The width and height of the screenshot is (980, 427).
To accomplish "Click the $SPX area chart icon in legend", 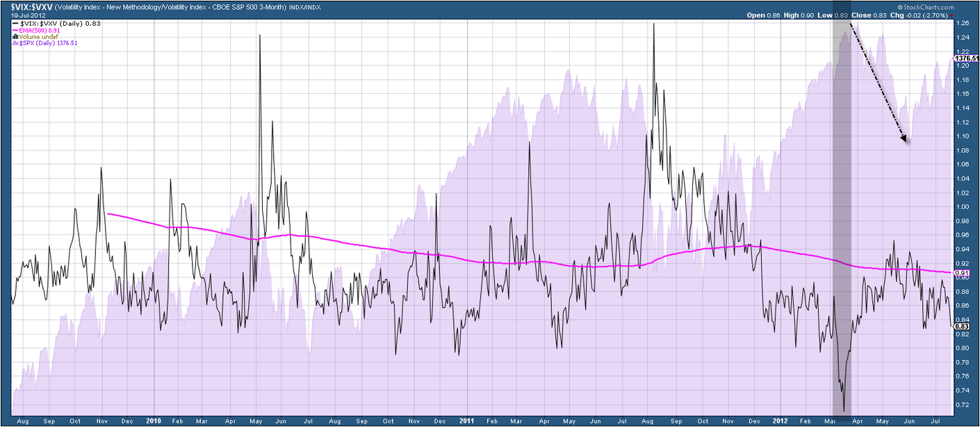I will tap(17, 43).
